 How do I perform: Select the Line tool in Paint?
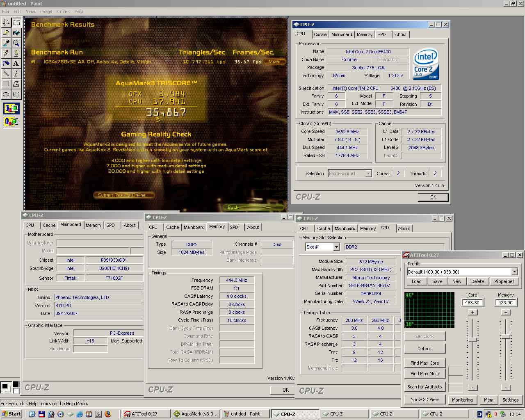[x=6, y=74]
